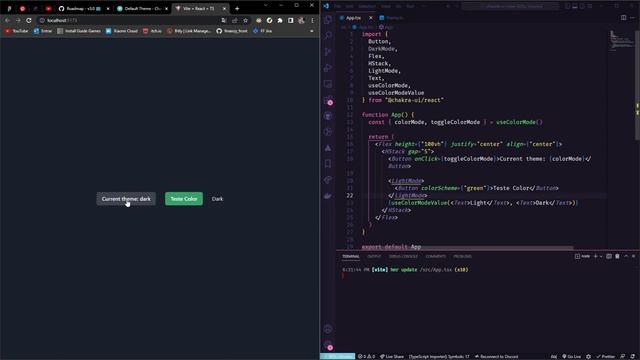Image resolution: width=640 pixels, height=360 pixels.
Task: Open the Xiaomi Cloud bookmark
Action: (122, 31)
